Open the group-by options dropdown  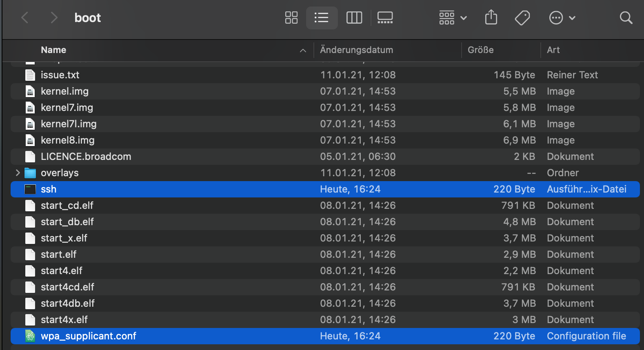[x=453, y=18]
